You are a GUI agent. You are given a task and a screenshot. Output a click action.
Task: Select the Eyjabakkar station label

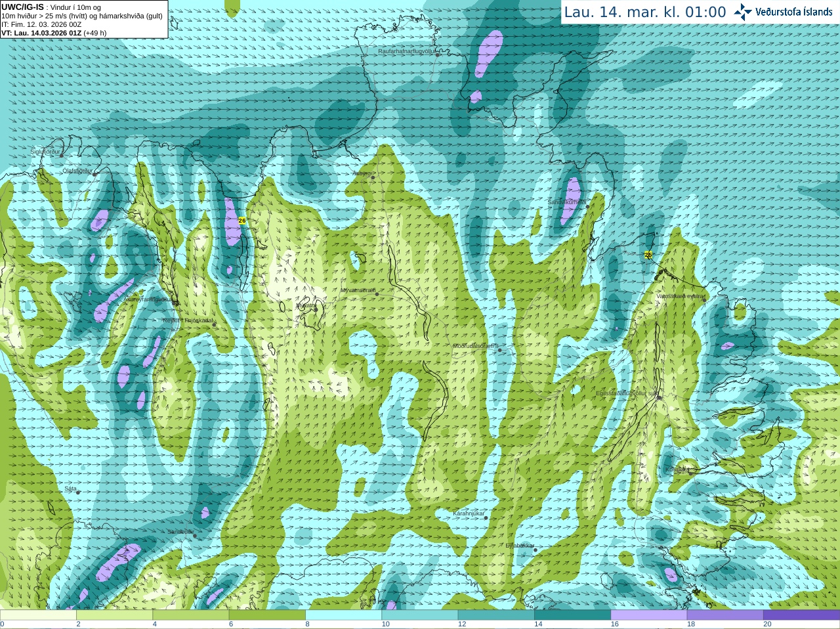tap(520, 546)
